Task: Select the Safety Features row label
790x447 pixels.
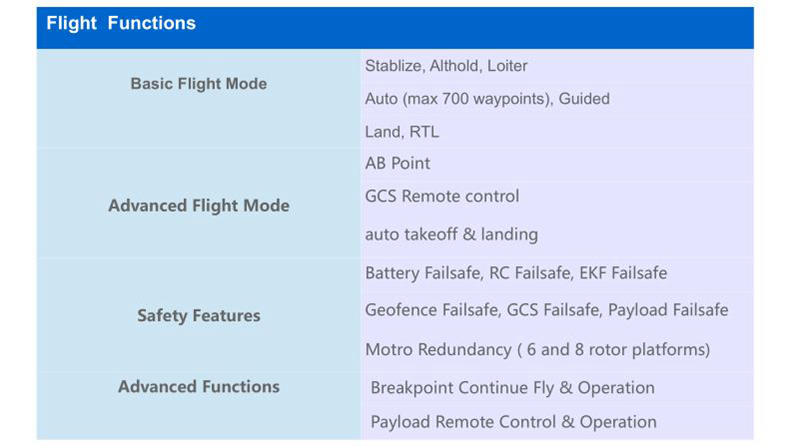Action: click(198, 316)
